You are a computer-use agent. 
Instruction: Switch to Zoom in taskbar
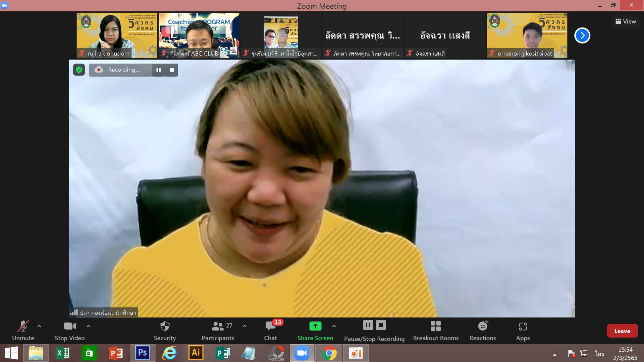(x=302, y=353)
